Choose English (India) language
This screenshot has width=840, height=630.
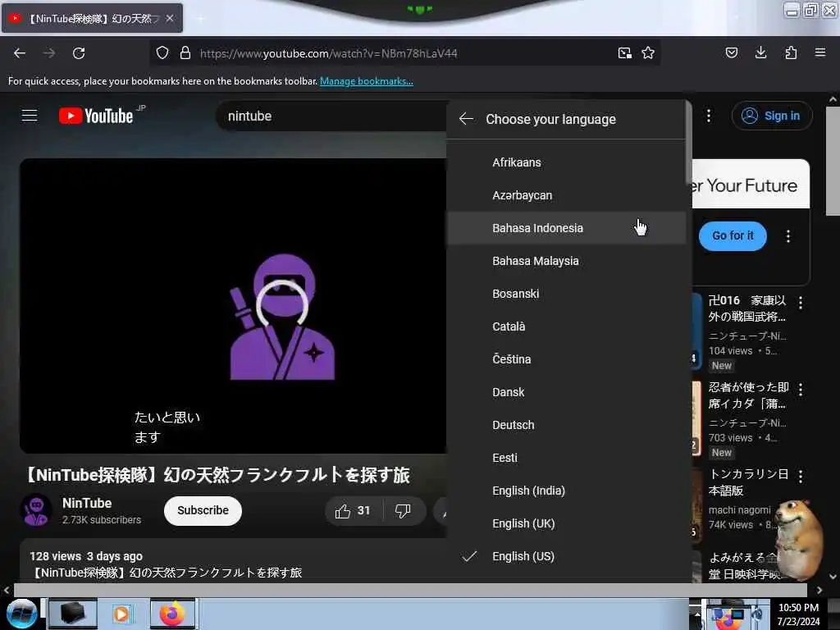566,491
